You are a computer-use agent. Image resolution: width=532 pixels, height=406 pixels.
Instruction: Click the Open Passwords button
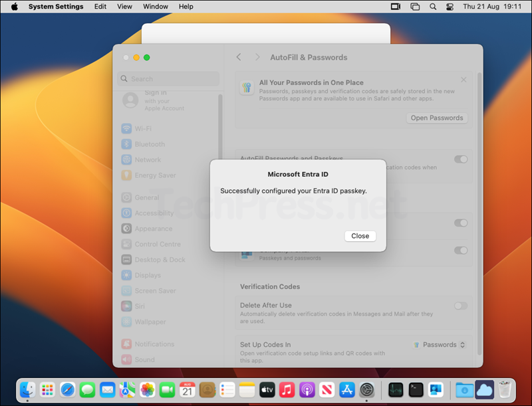point(437,118)
